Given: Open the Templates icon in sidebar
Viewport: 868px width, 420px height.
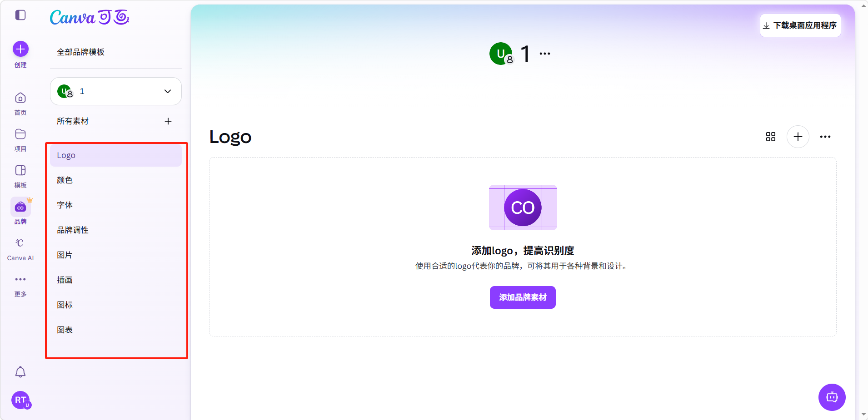Looking at the screenshot, I should click(x=20, y=171).
